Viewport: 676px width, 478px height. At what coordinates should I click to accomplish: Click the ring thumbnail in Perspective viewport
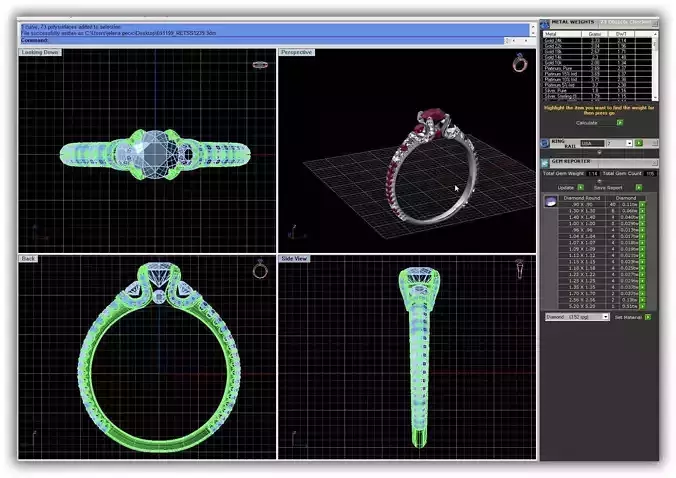click(520, 63)
